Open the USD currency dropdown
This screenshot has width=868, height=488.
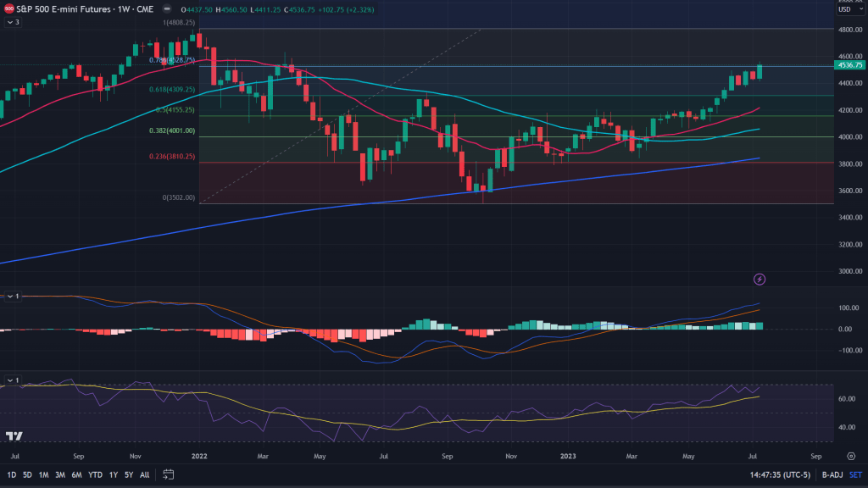[x=848, y=11]
